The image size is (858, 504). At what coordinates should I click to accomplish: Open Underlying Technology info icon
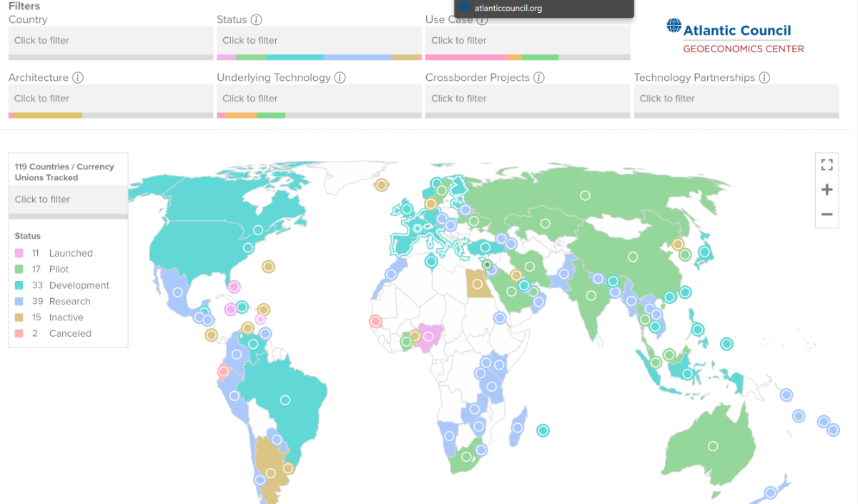(x=340, y=78)
